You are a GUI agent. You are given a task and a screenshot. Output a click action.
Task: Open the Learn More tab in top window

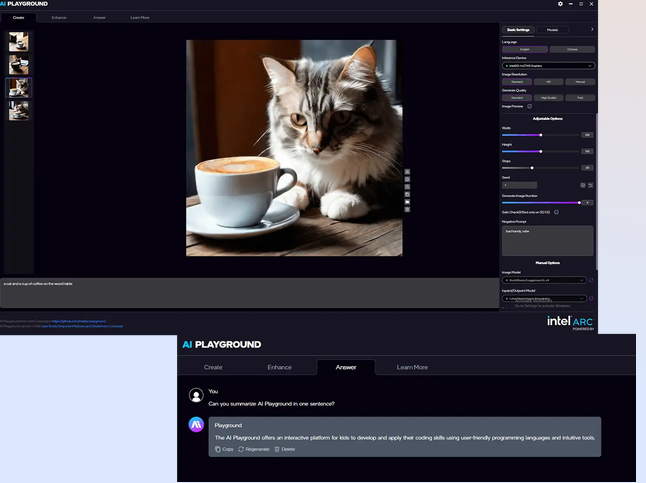140,18
